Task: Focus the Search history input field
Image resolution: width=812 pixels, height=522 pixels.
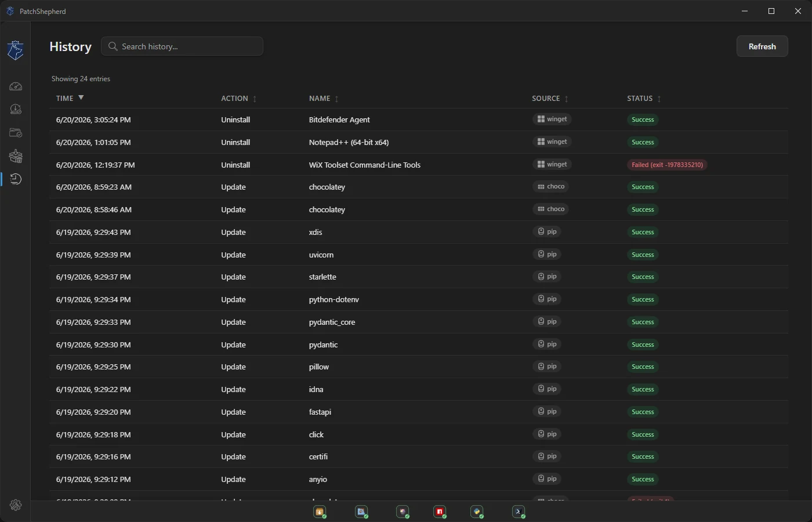Action: point(182,46)
